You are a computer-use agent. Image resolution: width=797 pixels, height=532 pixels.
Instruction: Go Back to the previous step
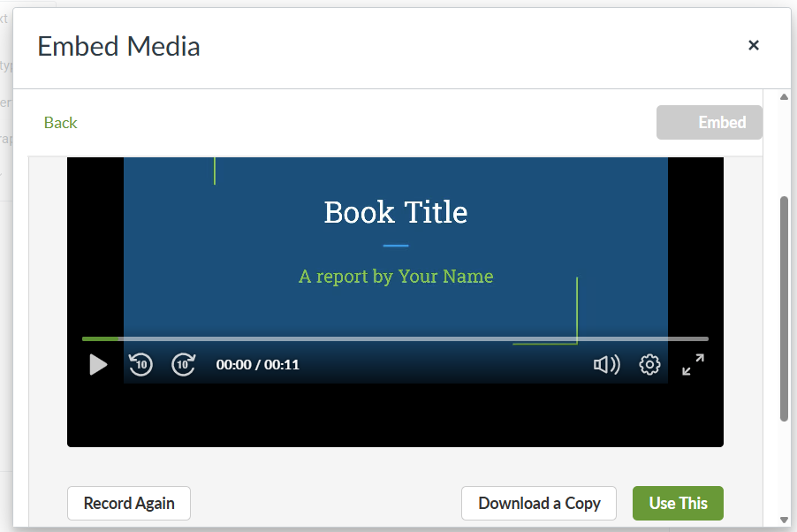pyautogui.click(x=60, y=123)
